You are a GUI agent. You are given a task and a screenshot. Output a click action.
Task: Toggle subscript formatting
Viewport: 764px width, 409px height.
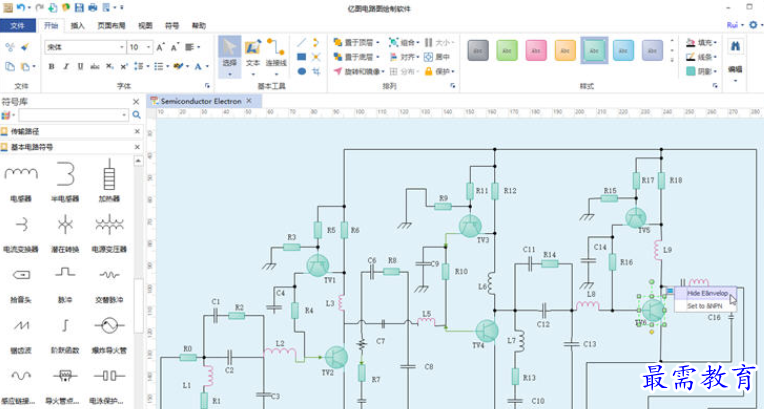coord(110,67)
